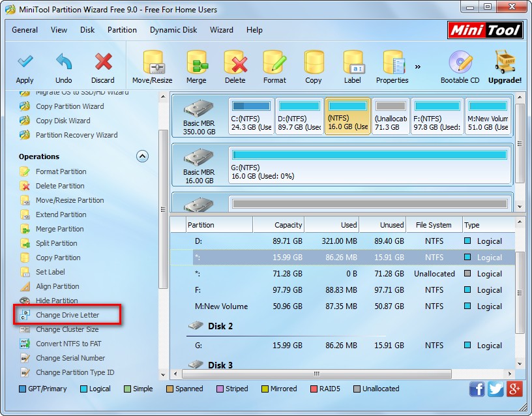The width and height of the screenshot is (532, 416).
Task: Click Align Partition in the Operations list
Action: coord(57,286)
